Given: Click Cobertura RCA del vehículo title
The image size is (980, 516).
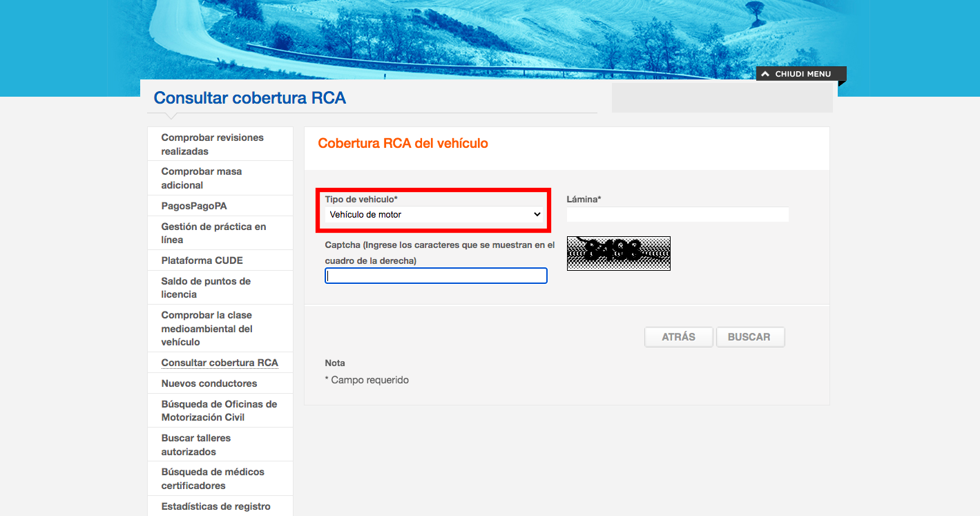Looking at the screenshot, I should point(403,144).
